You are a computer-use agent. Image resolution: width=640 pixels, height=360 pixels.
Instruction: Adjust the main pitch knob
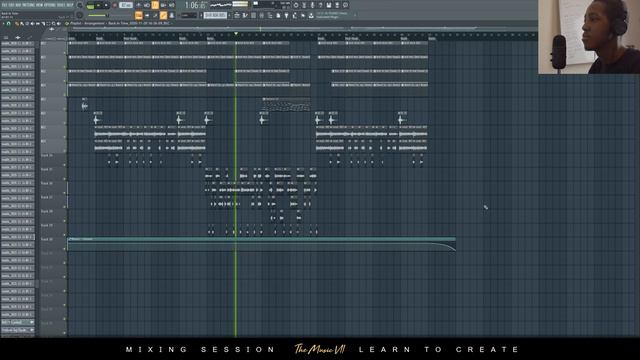tap(80, 15)
